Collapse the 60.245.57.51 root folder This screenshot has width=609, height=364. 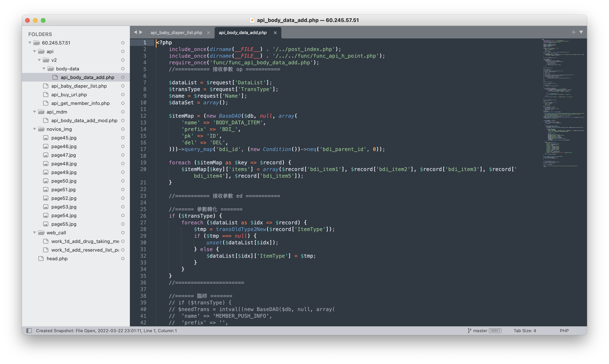(30, 43)
